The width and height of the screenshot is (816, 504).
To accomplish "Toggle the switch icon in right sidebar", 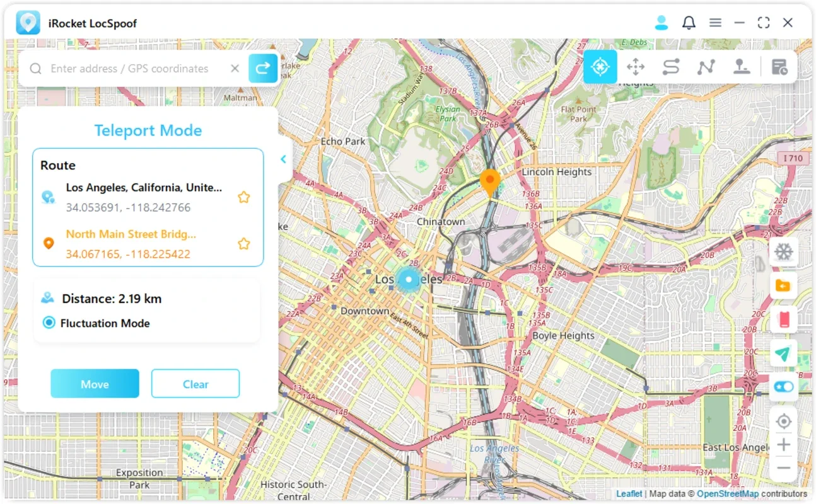I will tap(783, 387).
